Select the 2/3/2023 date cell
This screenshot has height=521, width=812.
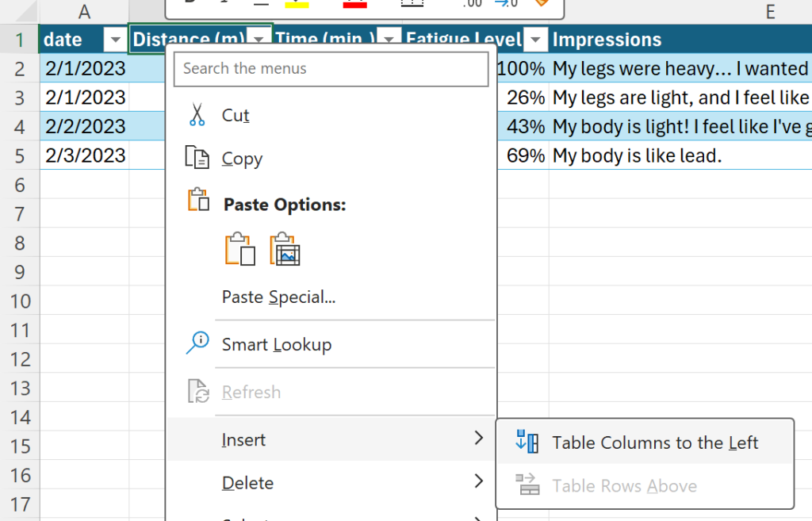coord(85,155)
